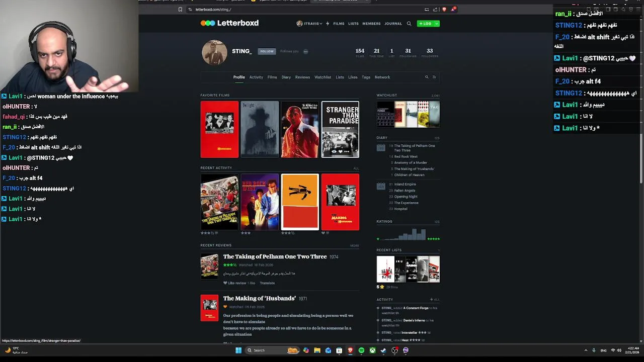
Task: Click the 33 Followers stat
Action: point(430,52)
